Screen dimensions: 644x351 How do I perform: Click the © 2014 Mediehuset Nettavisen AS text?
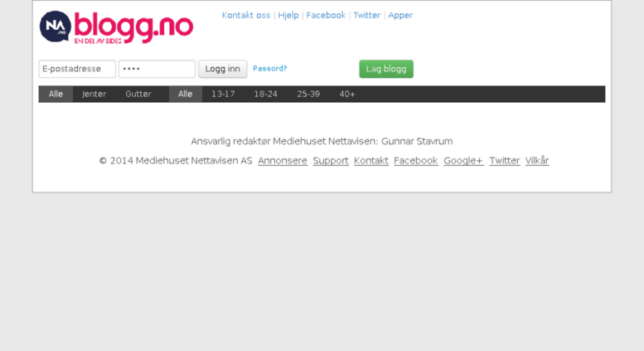click(176, 161)
